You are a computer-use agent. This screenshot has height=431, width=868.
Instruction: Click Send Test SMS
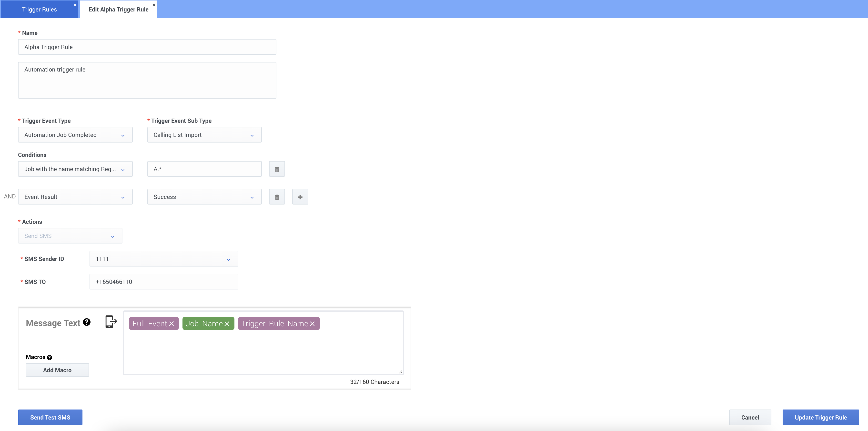(50, 418)
